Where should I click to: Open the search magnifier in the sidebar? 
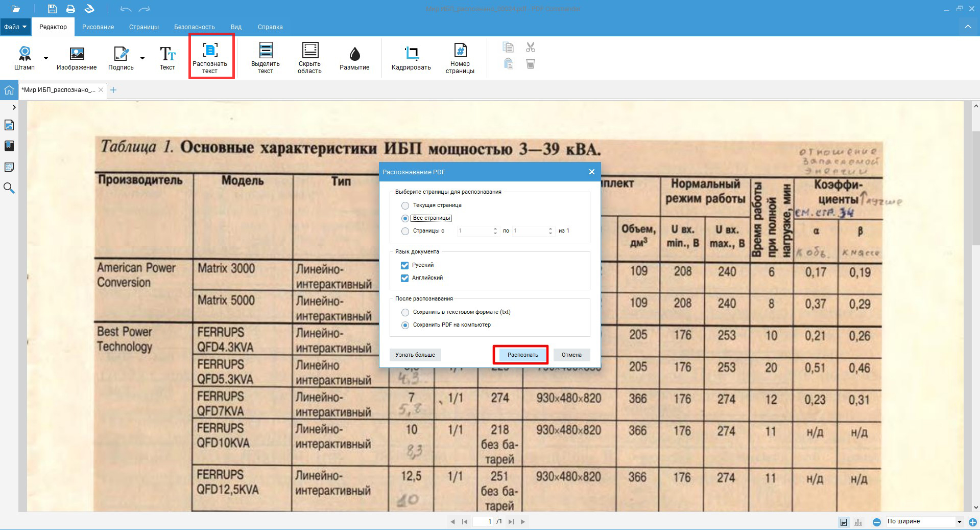(x=9, y=188)
